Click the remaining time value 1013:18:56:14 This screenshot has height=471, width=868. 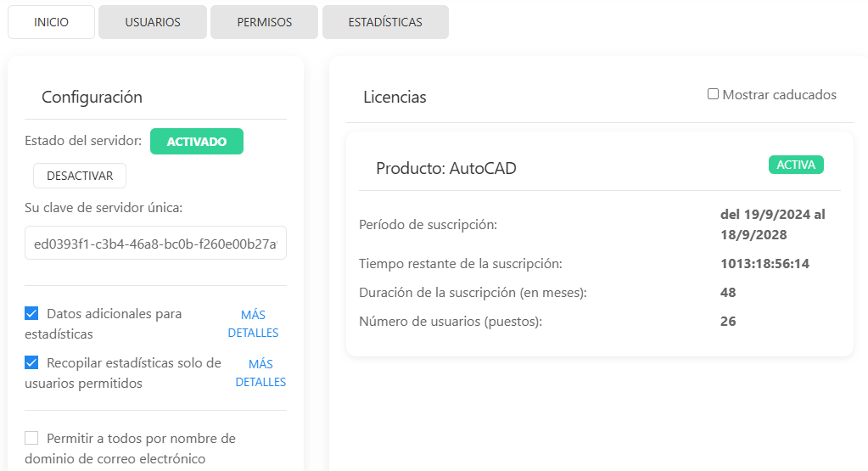point(764,264)
